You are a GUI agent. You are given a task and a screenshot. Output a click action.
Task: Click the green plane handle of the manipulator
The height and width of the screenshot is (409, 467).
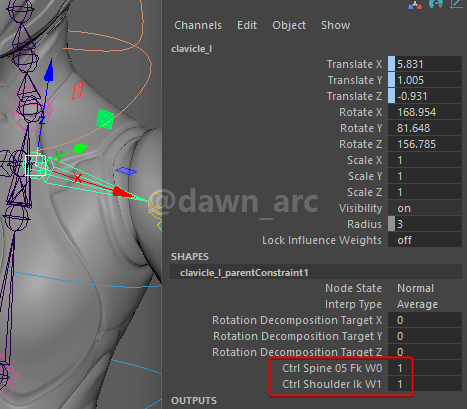pos(105,119)
